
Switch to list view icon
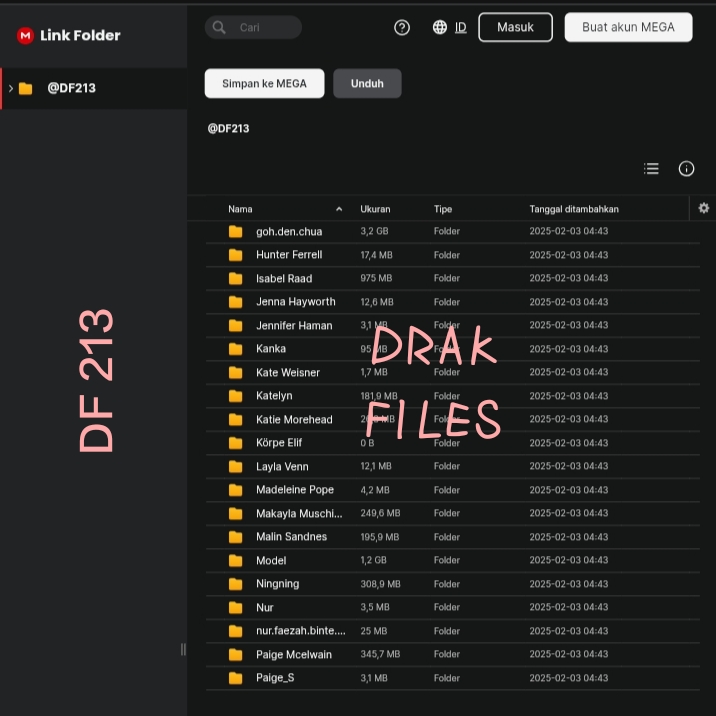click(x=651, y=168)
